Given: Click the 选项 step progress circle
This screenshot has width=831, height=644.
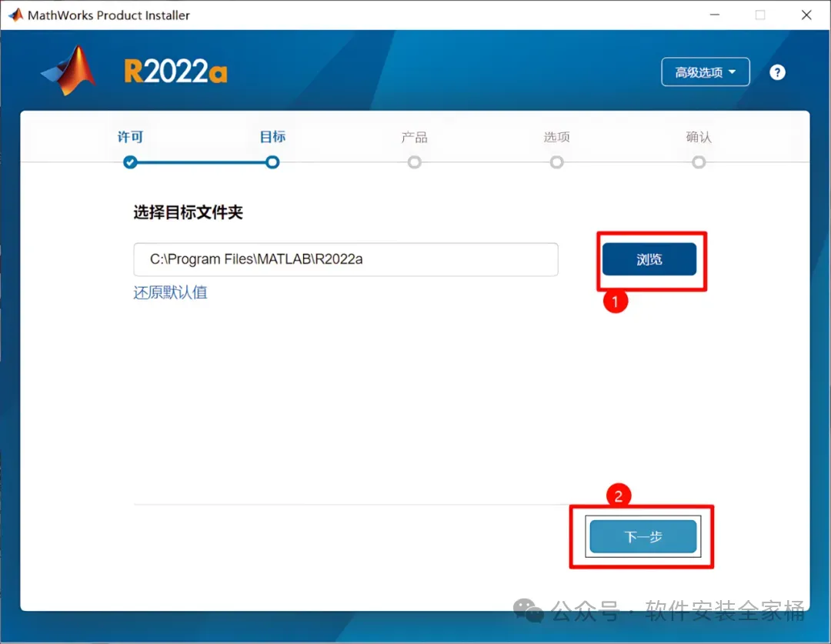Looking at the screenshot, I should point(556,162).
